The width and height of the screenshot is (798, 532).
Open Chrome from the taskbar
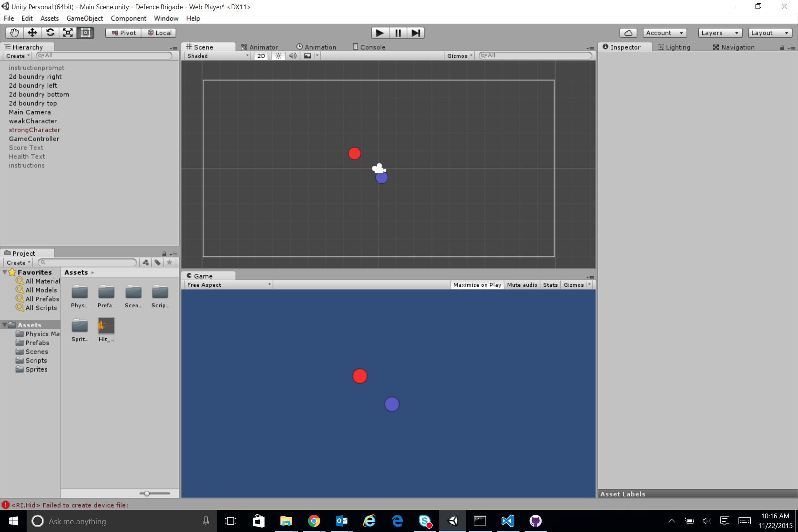[314, 521]
